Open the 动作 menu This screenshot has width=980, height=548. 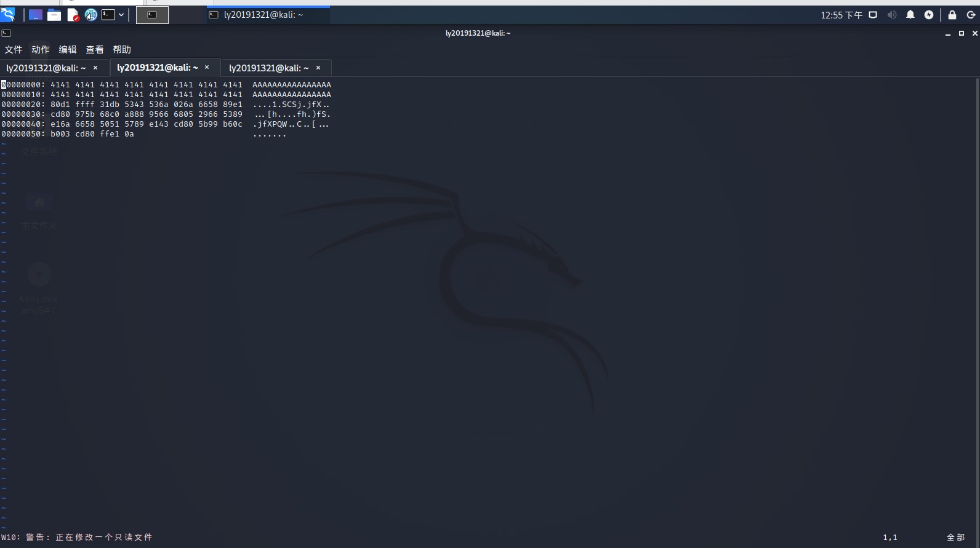(41, 50)
